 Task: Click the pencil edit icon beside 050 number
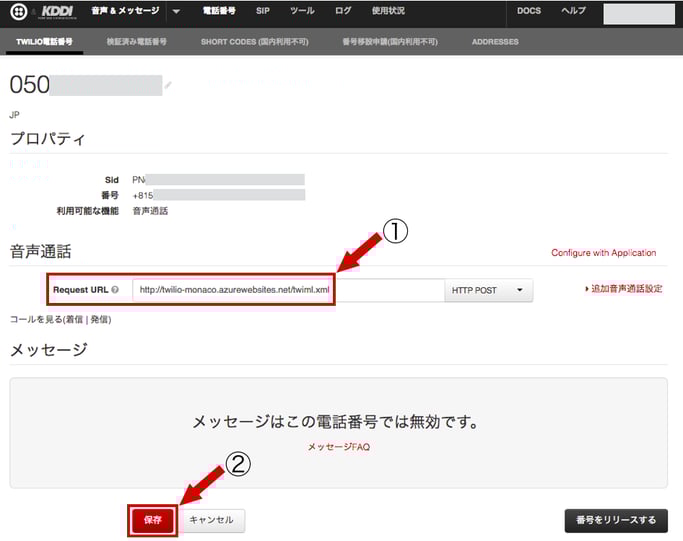coord(168,85)
